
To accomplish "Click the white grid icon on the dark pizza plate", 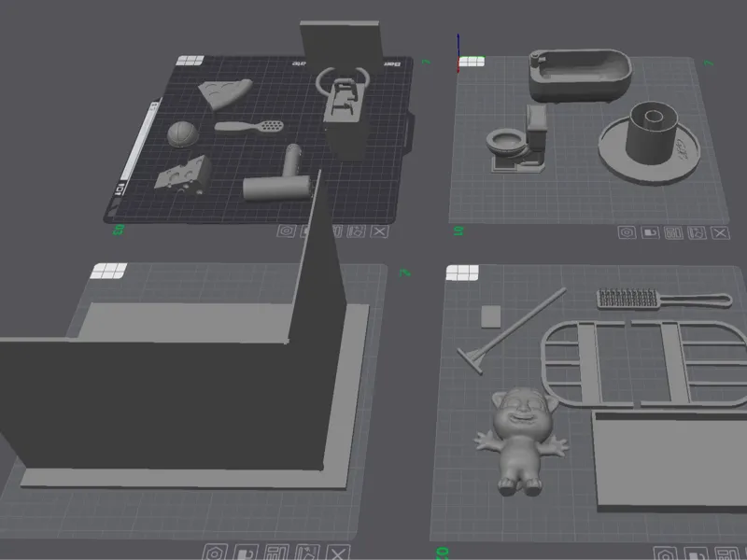I will point(190,61).
